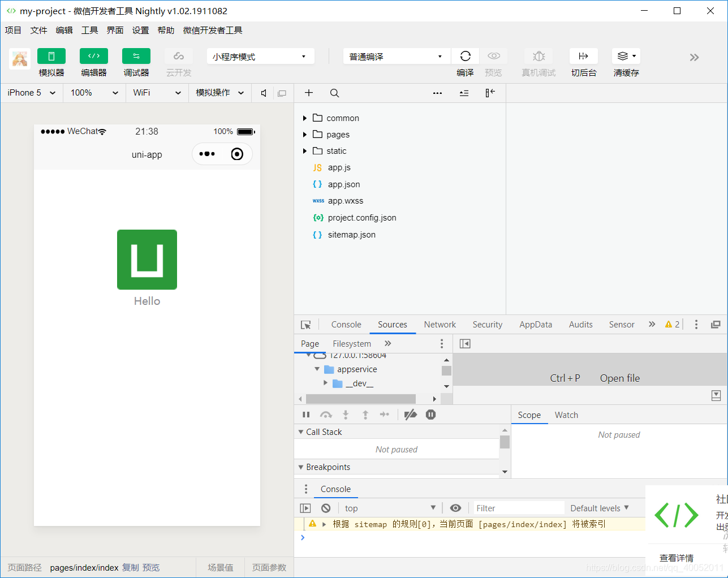Click the switch to background (切后台) icon
Viewport: 728px width, 578px height.
pyautogui.click(x=584, y=56)
